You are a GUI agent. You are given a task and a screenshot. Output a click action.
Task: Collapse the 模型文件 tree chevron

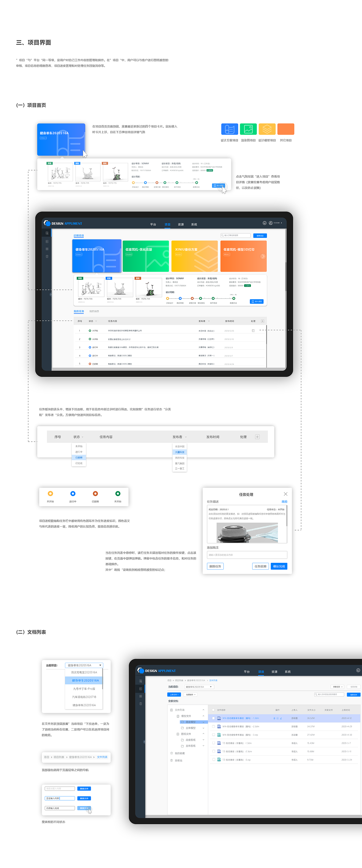[203, 716]
